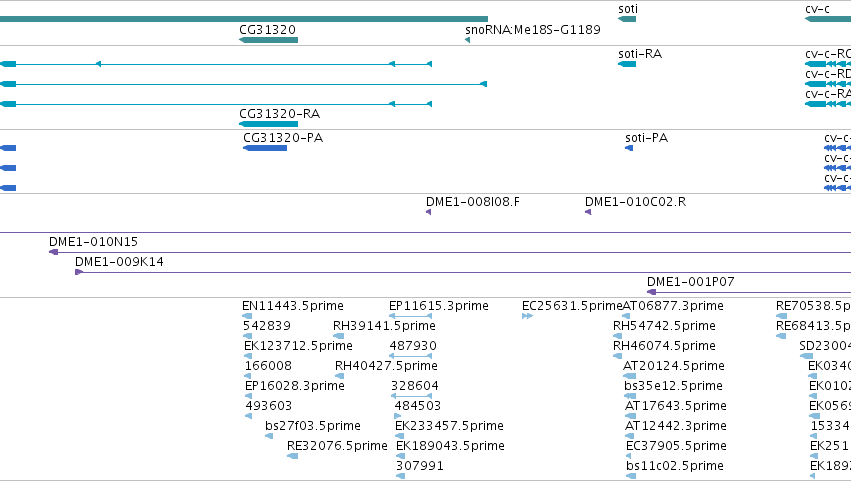
Task: Click the soti-PA protein label
Action: (x=646, y=138)
